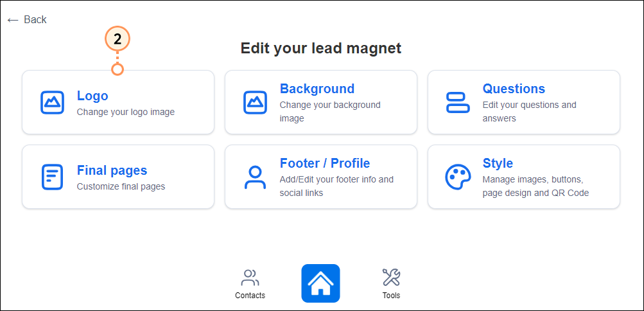Viewport: 644px width, 311px height.
Task: Click the Final pages document icon
Action: [x=52, y=177]
